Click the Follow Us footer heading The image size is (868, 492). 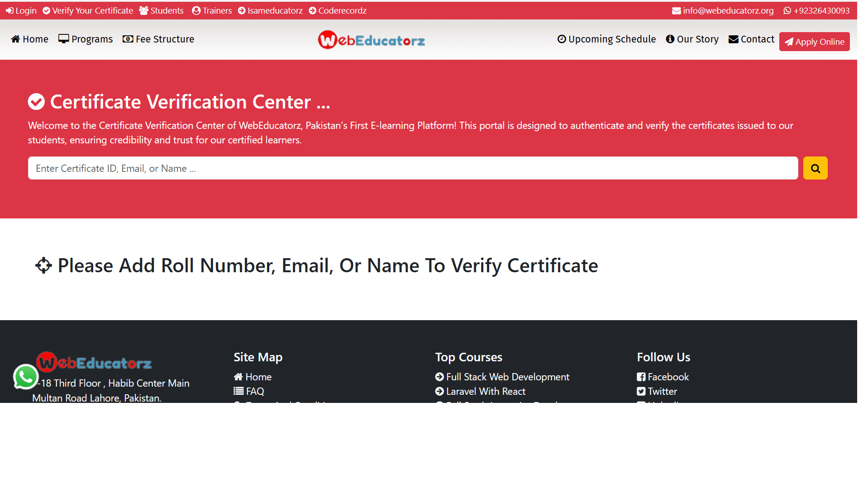(x=663, y=357)
